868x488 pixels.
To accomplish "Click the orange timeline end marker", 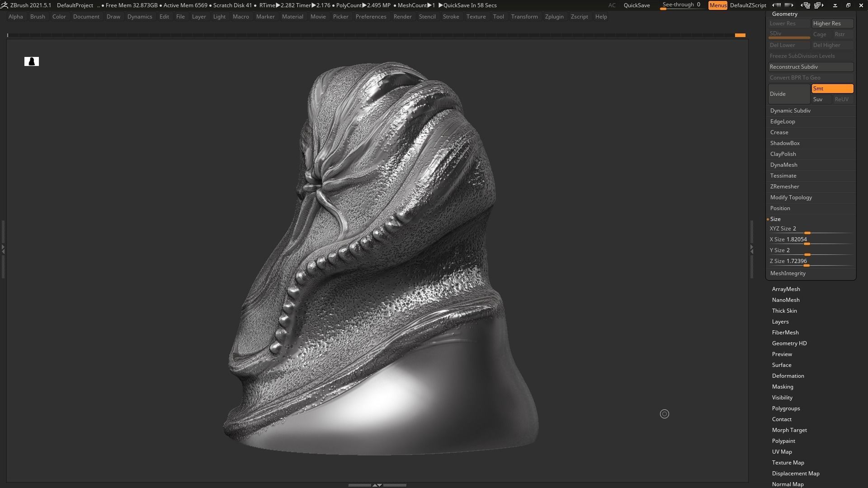I will point(740,35).
